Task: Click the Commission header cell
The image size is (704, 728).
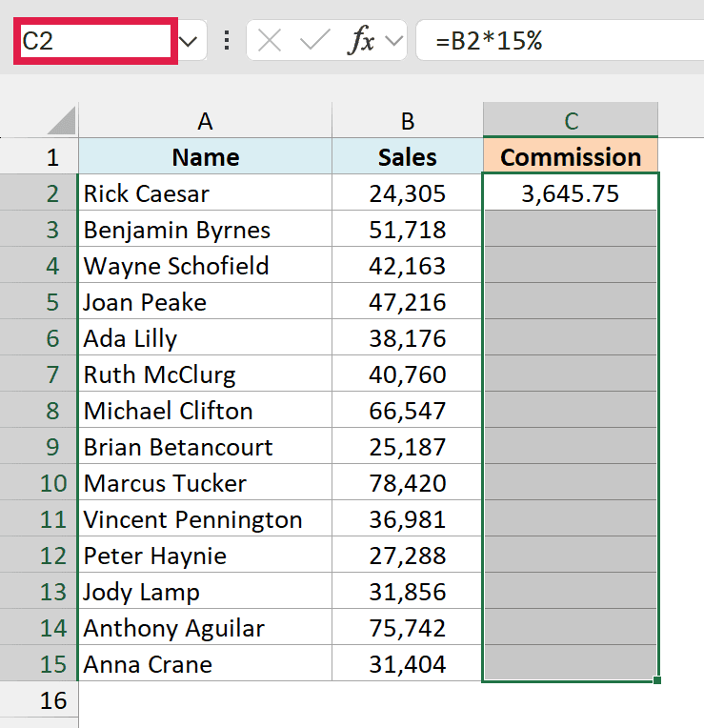Action: (x=571, y=157)
